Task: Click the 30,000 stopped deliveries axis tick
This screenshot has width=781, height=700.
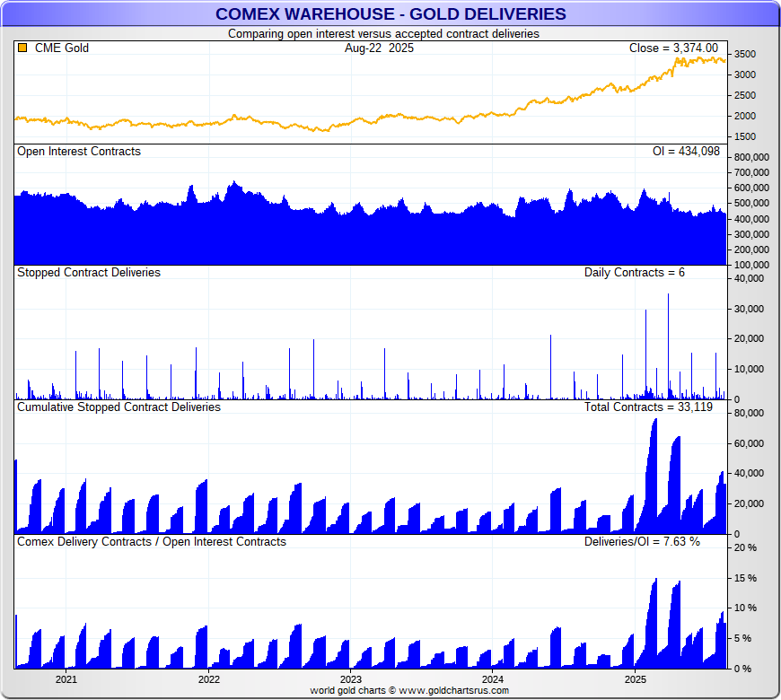Action: tap(749, 309)
